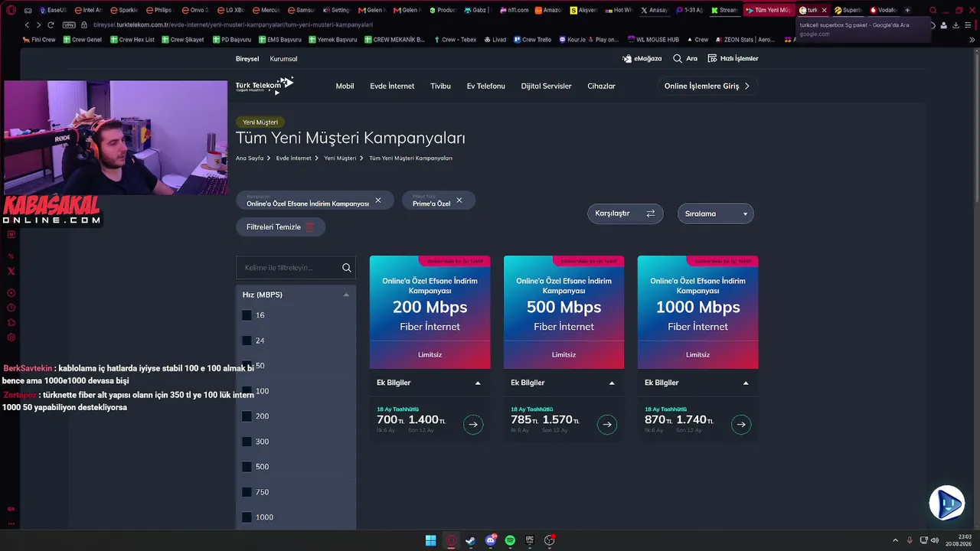Click the browser address bar URL
This screenshot has height=551, width=980.
[234, 24]
